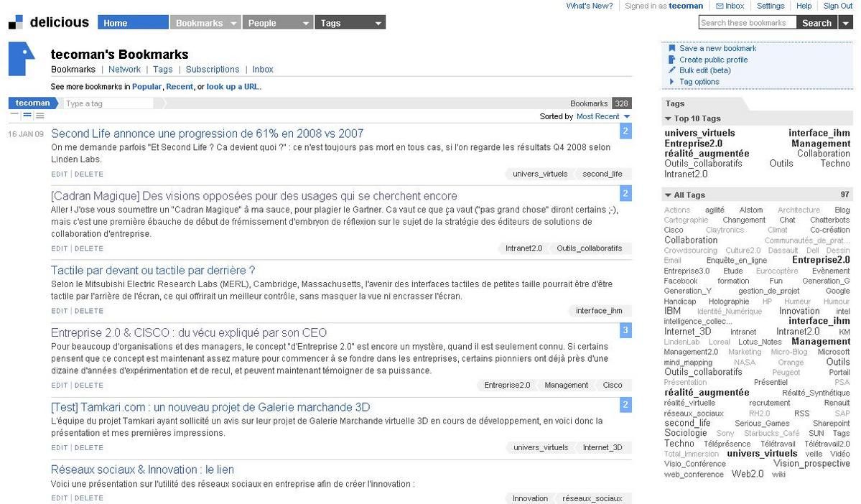
Task: Click the Outils_collaboratifs tag on Cadran Magique bookmark
Action: point(589,248)
